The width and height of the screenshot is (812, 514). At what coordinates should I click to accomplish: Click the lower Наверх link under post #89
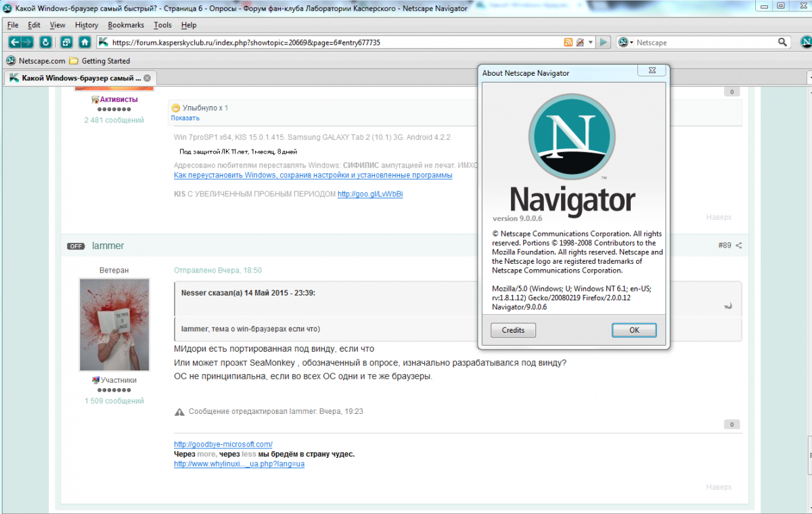(719, 487)
